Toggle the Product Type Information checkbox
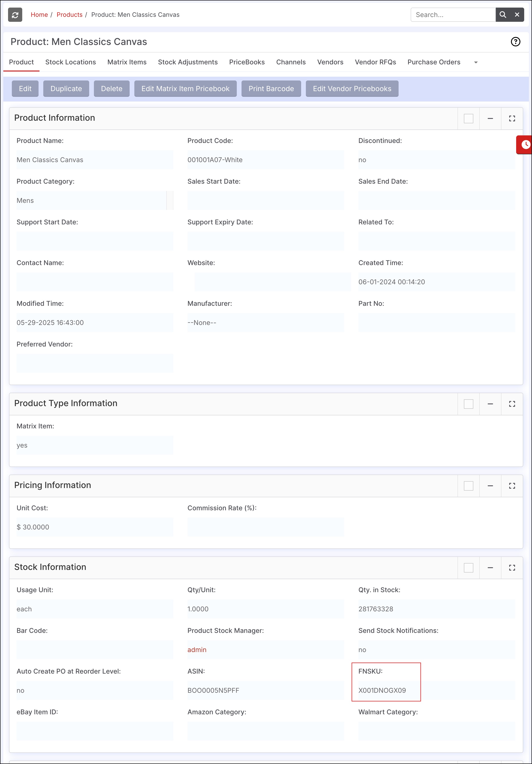Screen dimensions: 532x764 468,404
